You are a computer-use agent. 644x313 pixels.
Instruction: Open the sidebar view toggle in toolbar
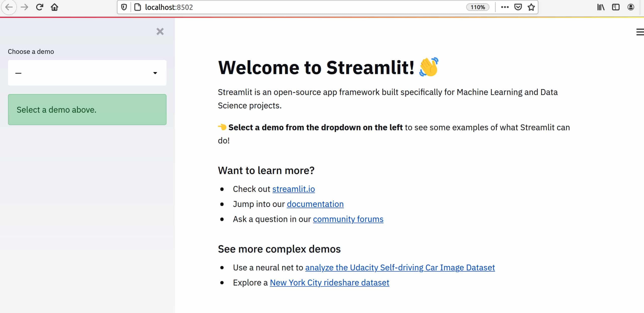(x=616, y=7)
